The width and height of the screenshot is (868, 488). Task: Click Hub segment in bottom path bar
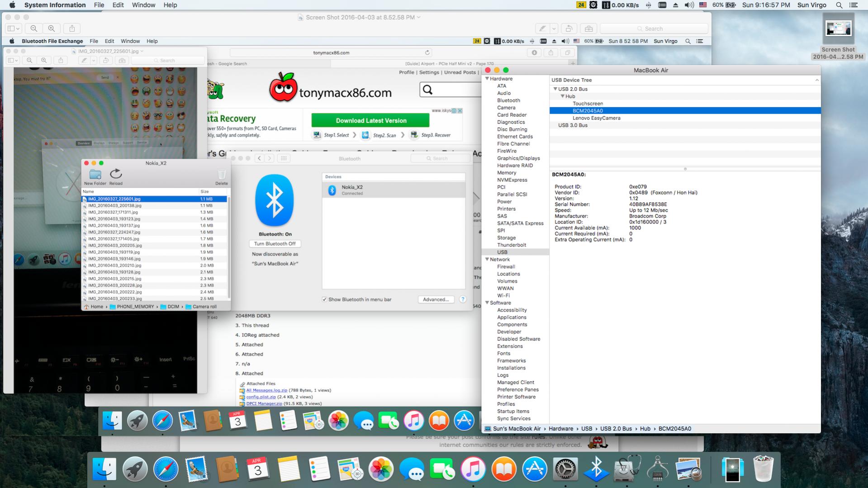[645, 429]
